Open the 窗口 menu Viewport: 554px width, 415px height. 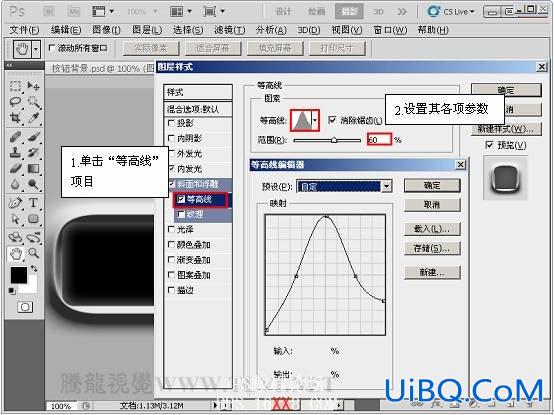point(390,30)
